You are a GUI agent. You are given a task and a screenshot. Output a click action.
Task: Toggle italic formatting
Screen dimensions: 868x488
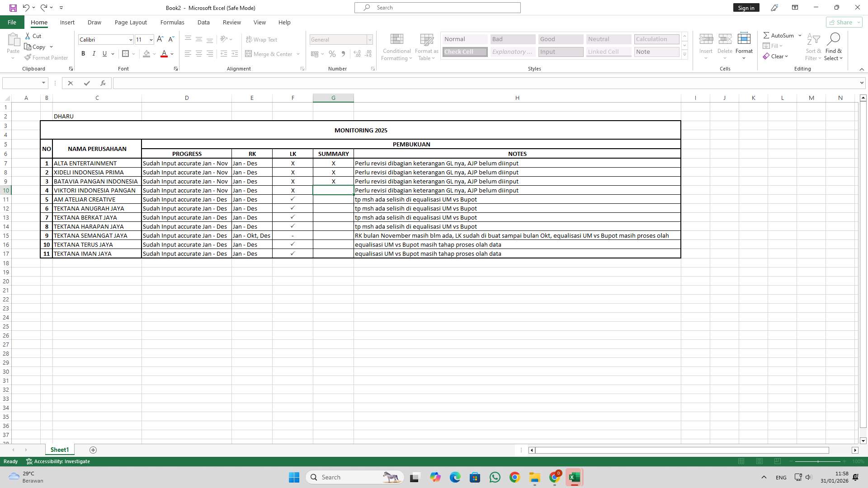[94, 53]
